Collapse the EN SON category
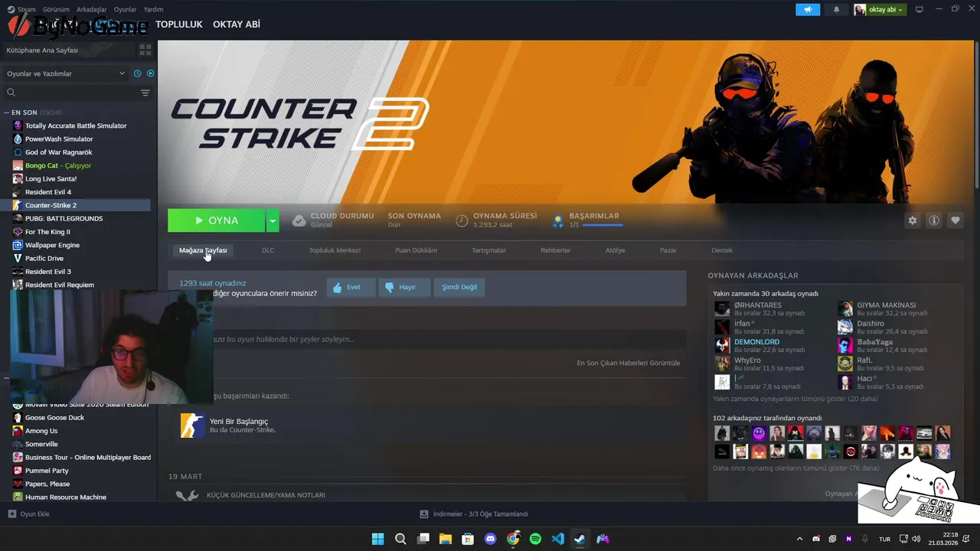Viewport: 980px width, 551px height. tap(7, 112)
